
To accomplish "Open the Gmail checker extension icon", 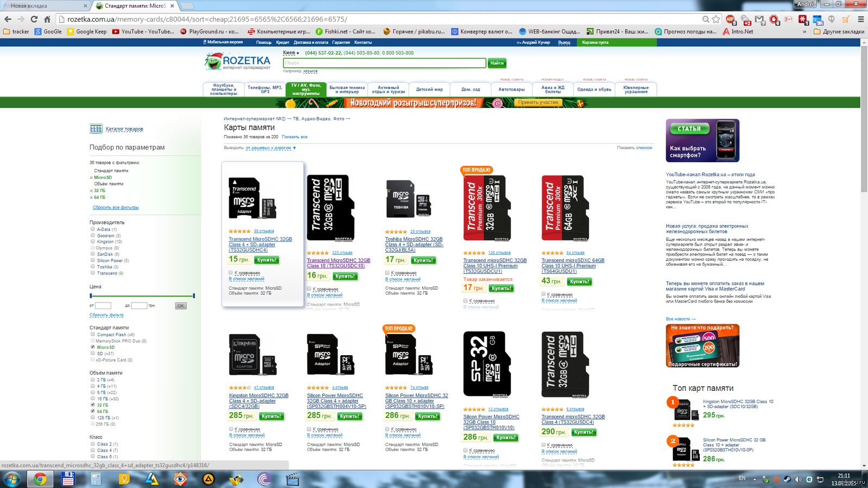I will pos(760,19).
